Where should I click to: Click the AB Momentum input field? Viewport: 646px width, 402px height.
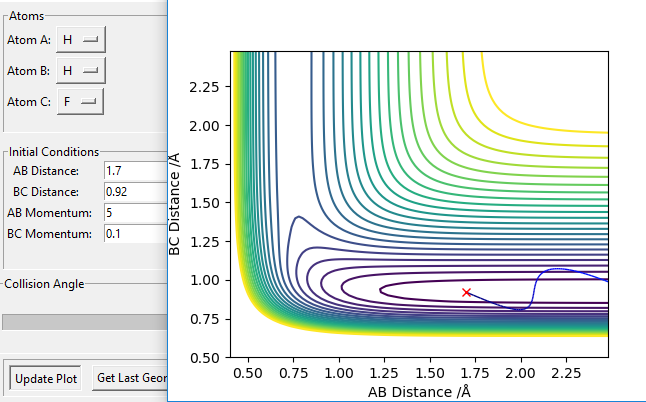tap(136, 213)
